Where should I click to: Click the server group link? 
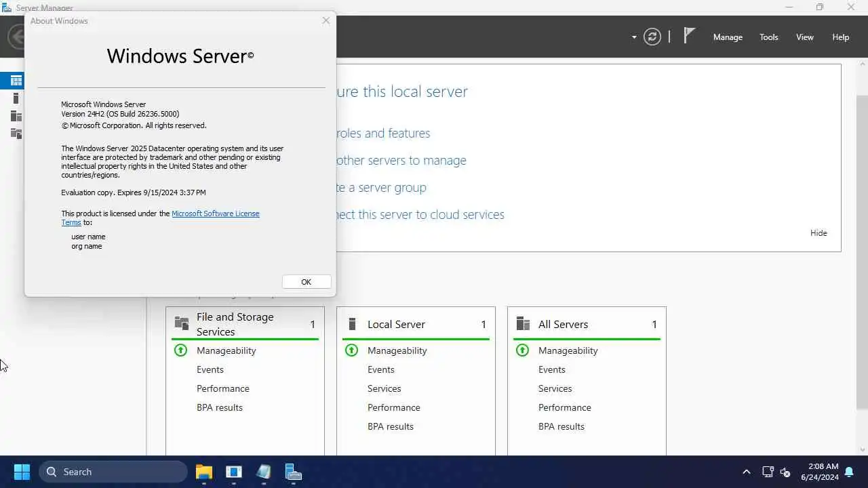(x=381, y=188)
